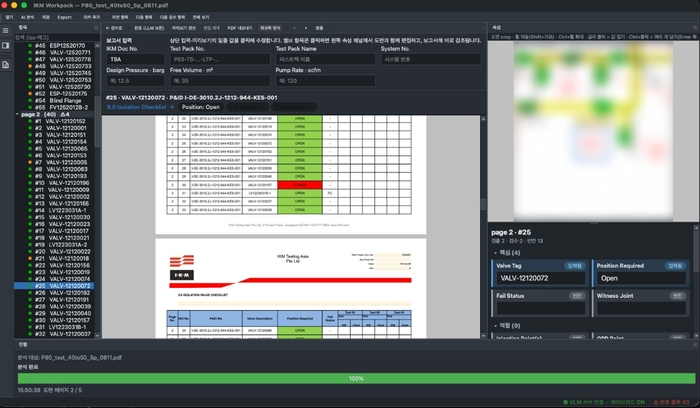
Task: Collapse the 핵심 (4) section
Action: tap(496, 253)
